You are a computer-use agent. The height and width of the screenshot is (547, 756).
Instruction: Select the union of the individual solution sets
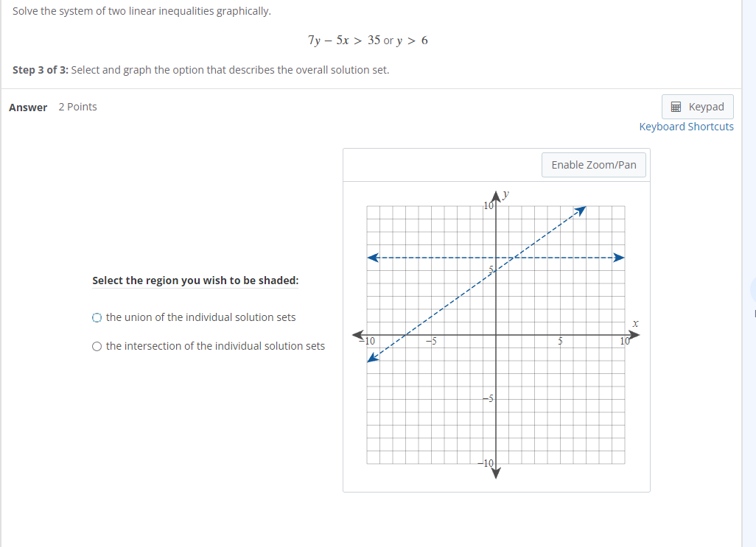[x=97, y=317]
